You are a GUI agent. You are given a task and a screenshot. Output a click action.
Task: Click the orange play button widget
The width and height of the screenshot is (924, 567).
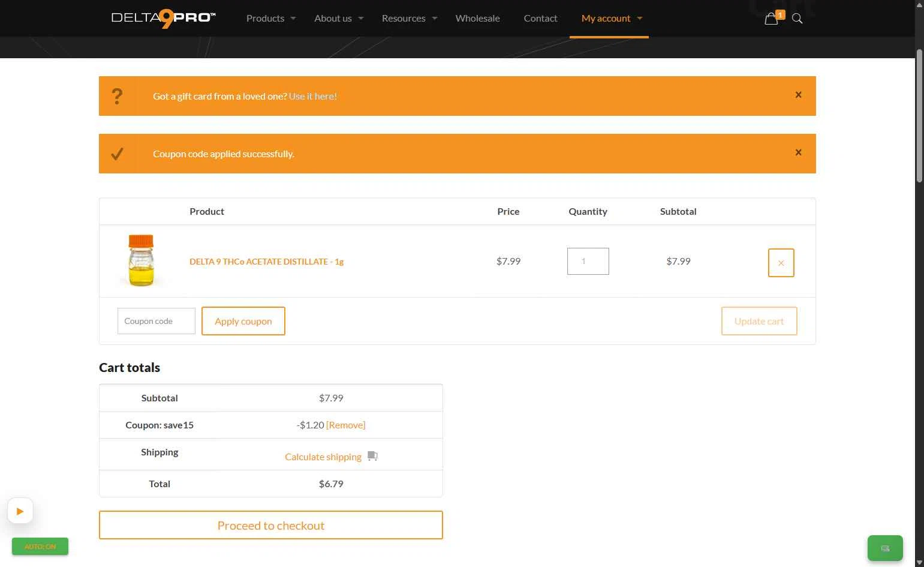(x=20, y=511)
